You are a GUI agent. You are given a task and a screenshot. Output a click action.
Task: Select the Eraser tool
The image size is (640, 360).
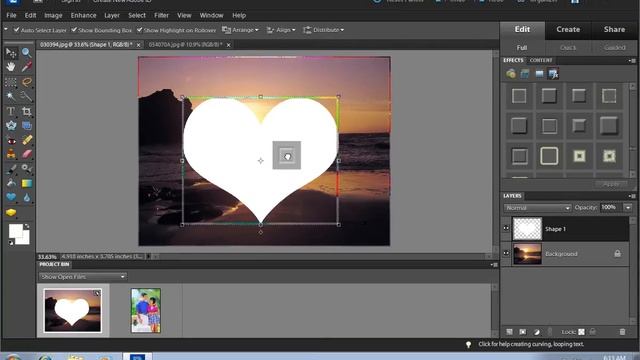(x=27, y=154)
